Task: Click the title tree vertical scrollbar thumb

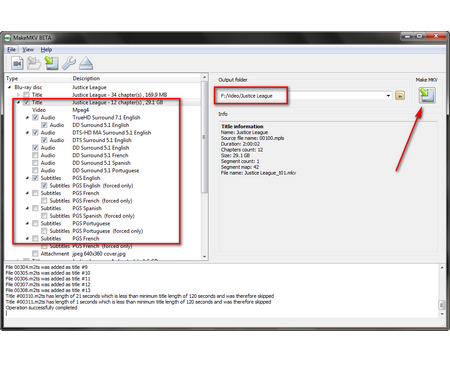Action: [205, 137]
